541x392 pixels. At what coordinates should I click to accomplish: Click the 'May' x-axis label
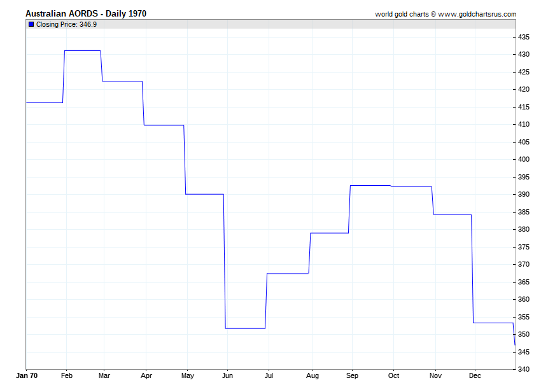(188, 376)
